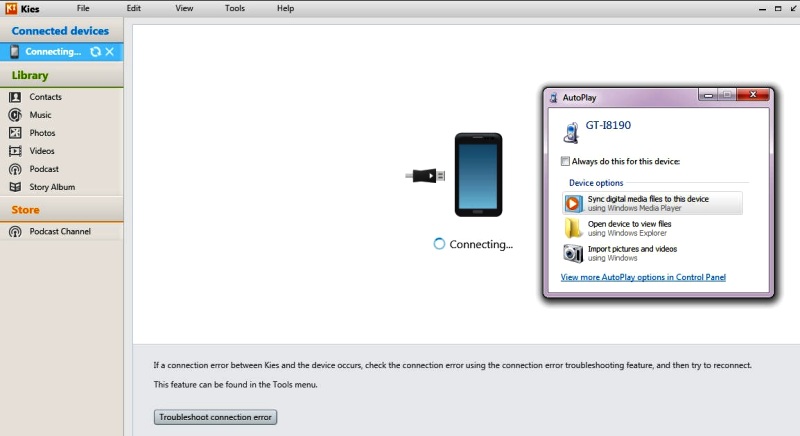Open the Help menu

[x=285, y=8]
